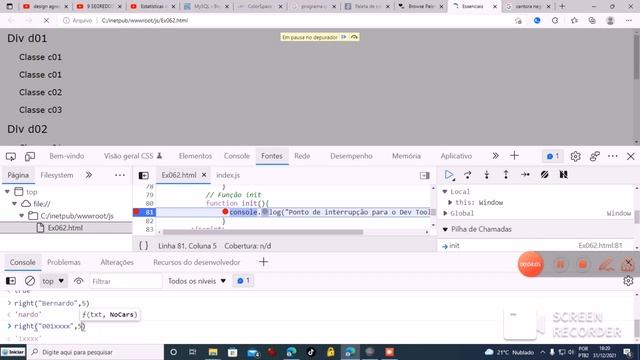640x360 pixels.
Task: Open the Rede tab
Action: click(x=302, y=156)
